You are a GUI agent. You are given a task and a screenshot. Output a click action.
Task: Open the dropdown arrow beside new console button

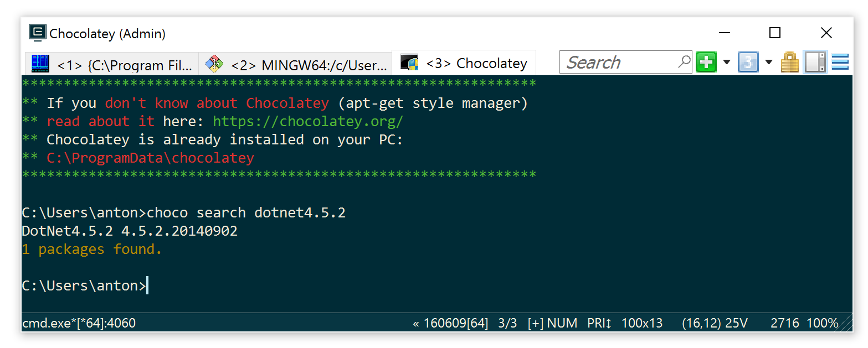point(726,62)
